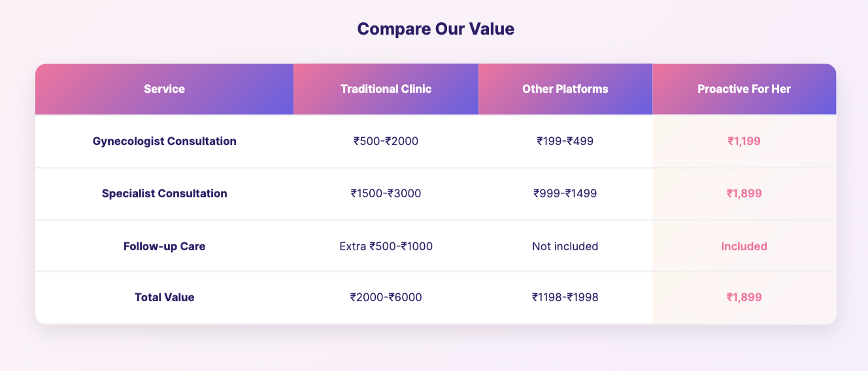868x371 pixels.
Task: Click the ₹1,199 Proactive price
Action: click(744, 141)
